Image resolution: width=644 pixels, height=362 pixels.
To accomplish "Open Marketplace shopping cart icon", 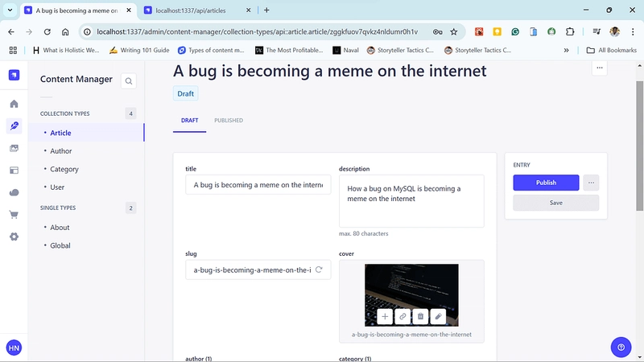I will tap(14, 215).
